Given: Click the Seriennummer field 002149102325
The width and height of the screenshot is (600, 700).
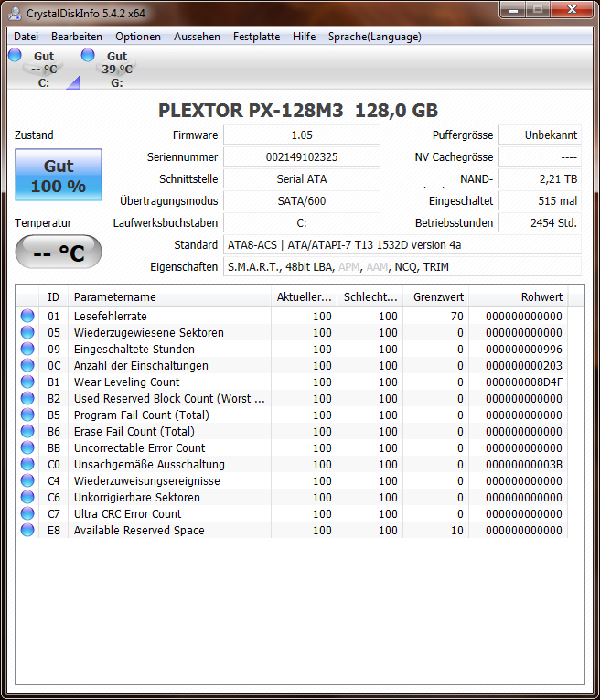Looking at the screenshot, I should click(x=302, y=156).
